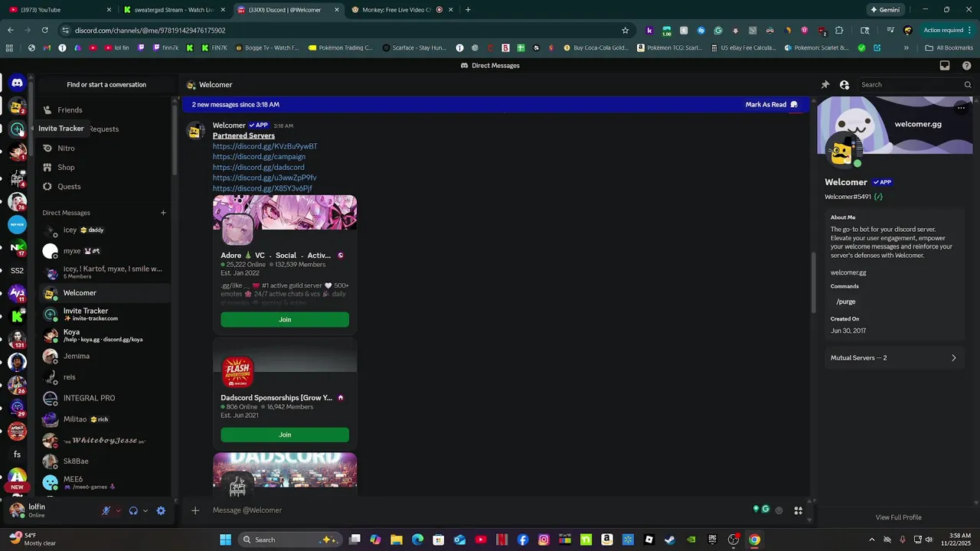Join the Adore server
The image size is (980, 551).
285,320
